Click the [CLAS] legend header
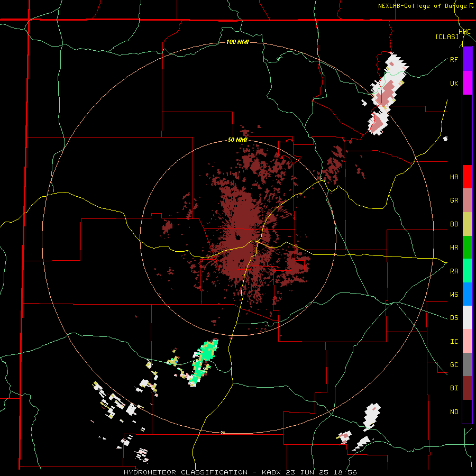476x476 pixels. click(447, 36)
